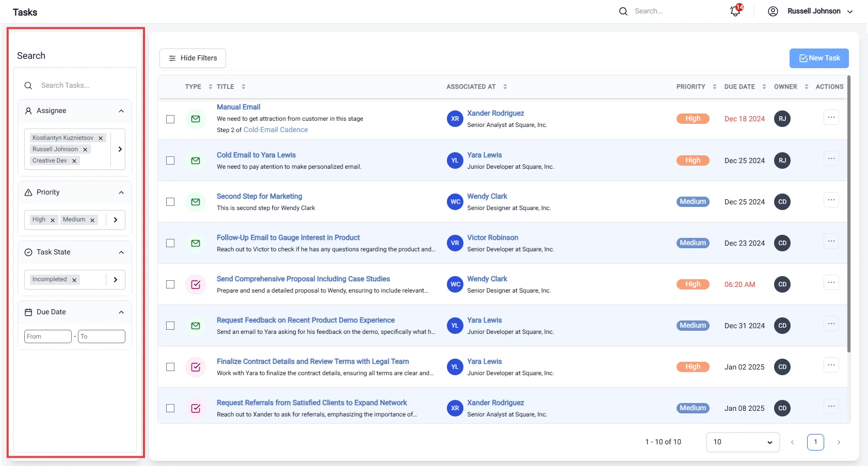868x466 pixels.
Task: Select the Manual Email task checkbox
Action: pyautogui.click(x=170, y=119)
